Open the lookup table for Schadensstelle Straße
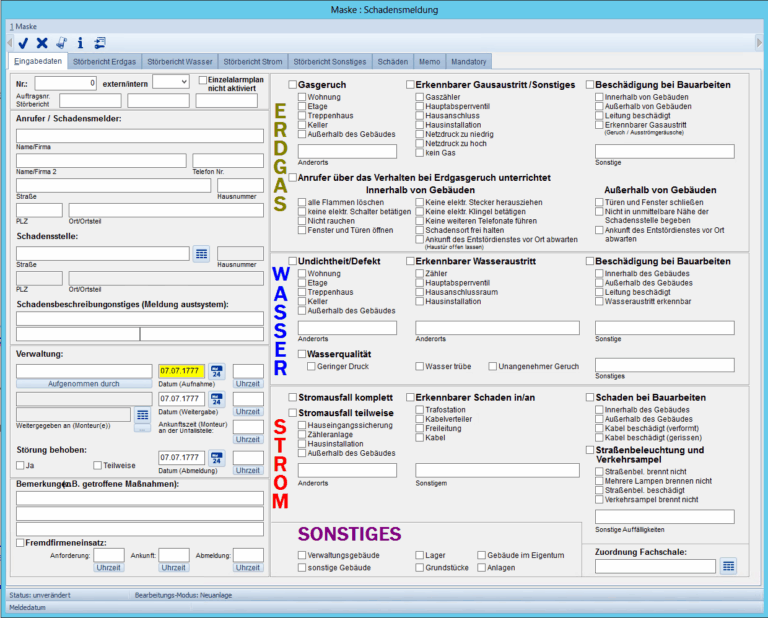 (201, 254)
